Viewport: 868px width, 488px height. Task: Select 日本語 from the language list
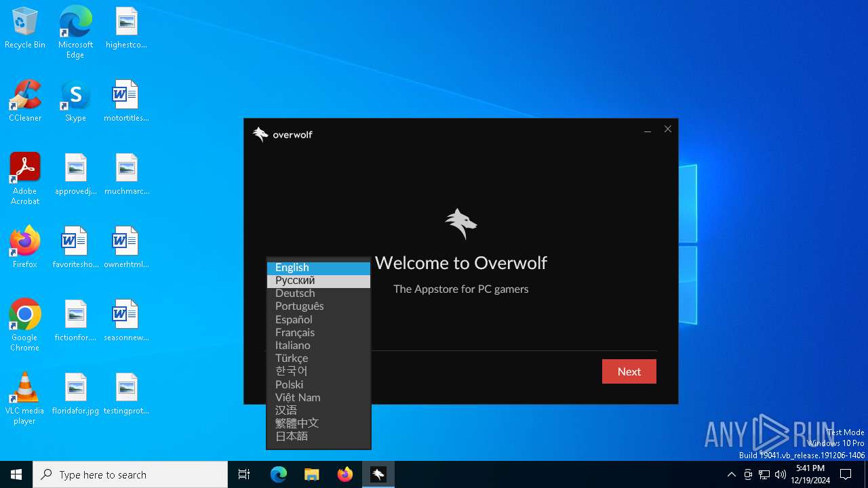coord(319,436)
